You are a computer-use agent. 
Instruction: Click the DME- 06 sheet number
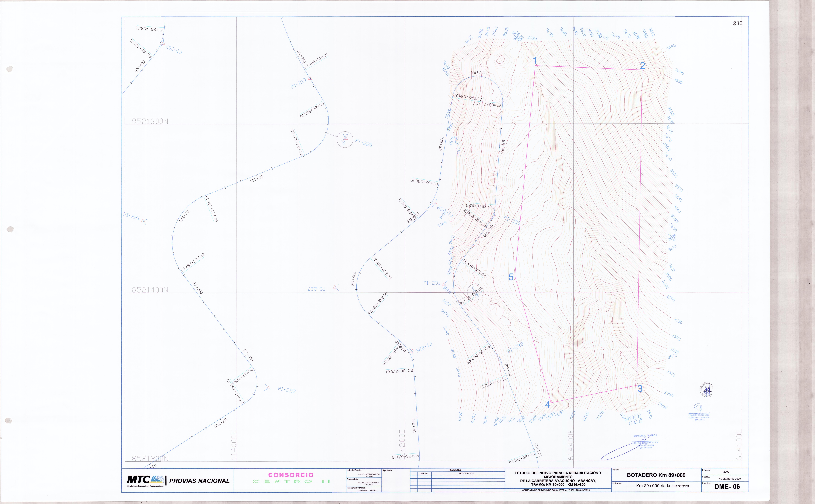click(x=727, y=487)
